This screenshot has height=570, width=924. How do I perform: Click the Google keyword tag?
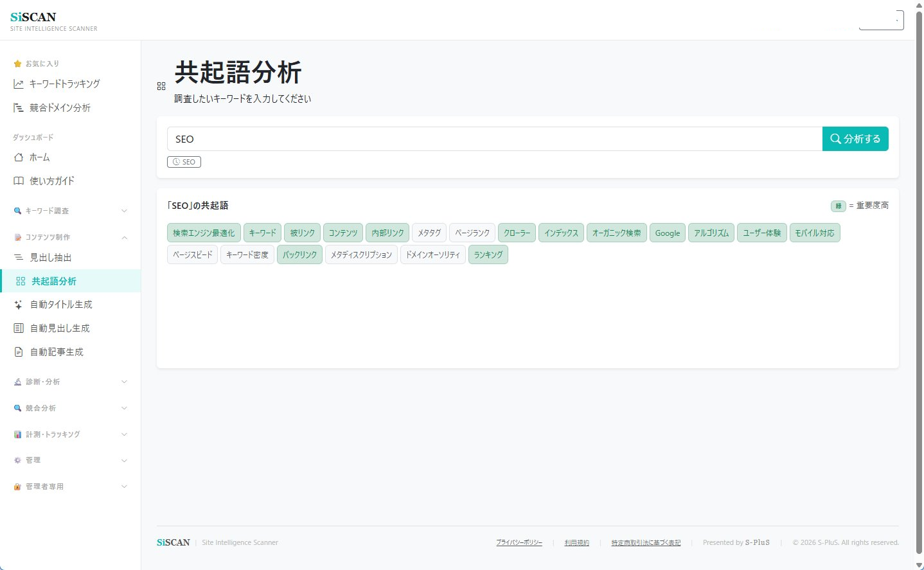tap(668, 233)
